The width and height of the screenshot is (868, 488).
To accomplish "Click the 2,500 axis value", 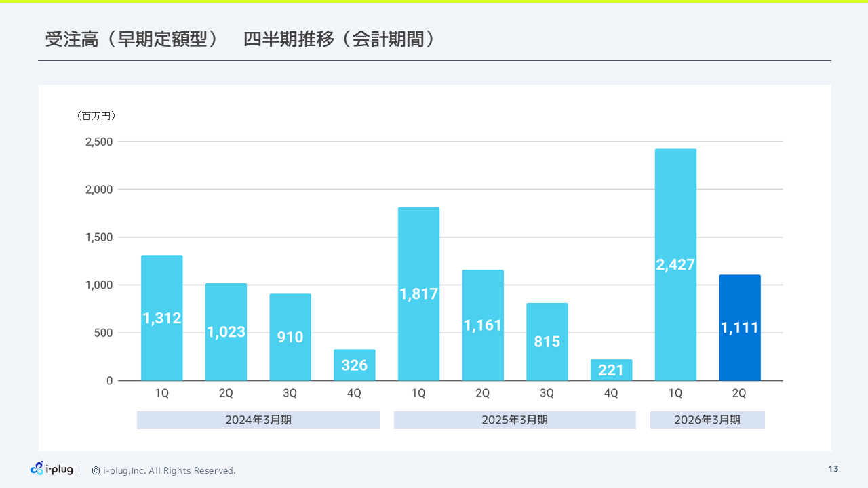I will (99, 142).
